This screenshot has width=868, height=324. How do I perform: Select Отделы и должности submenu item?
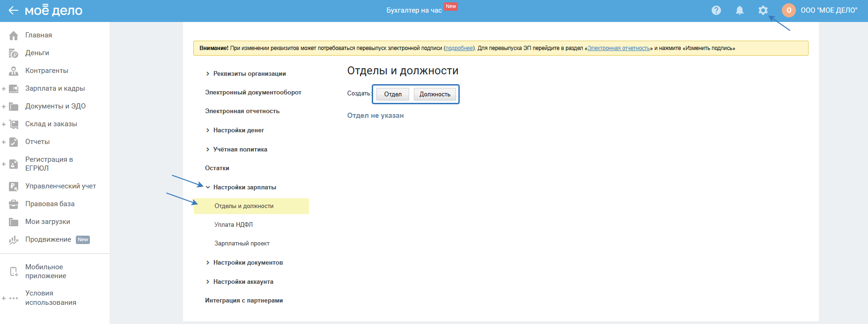[x=251, y=206]
